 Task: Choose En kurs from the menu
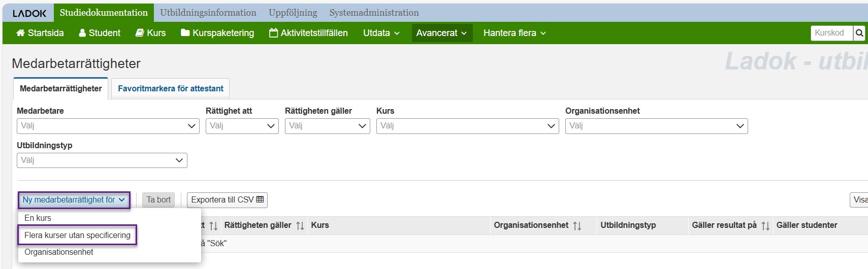[38, 218]
